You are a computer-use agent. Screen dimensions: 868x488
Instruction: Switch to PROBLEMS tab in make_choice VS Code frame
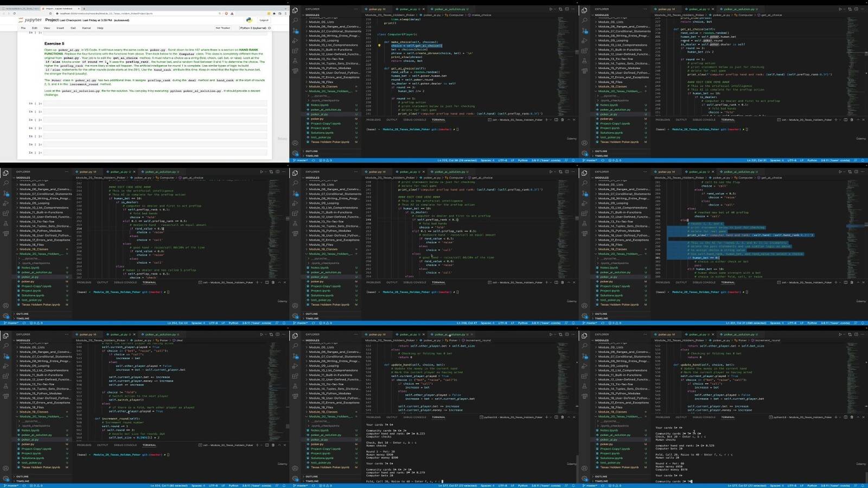pos(373,119)
